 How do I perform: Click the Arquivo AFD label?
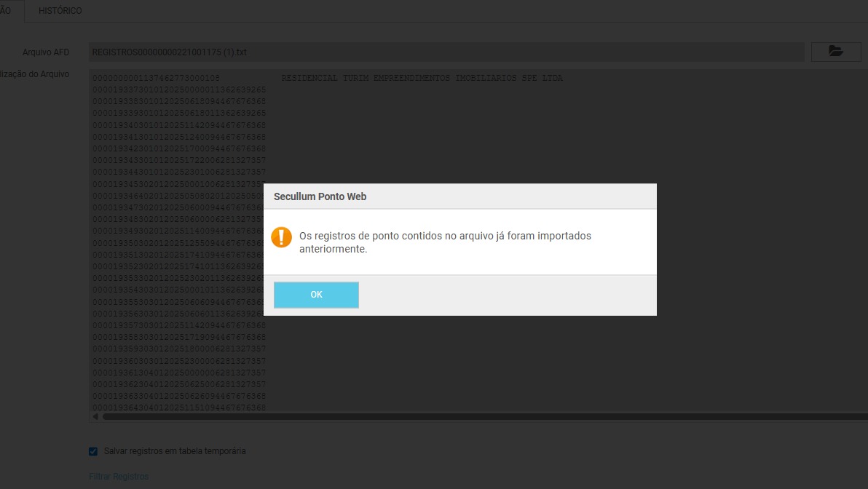point(46,52)
